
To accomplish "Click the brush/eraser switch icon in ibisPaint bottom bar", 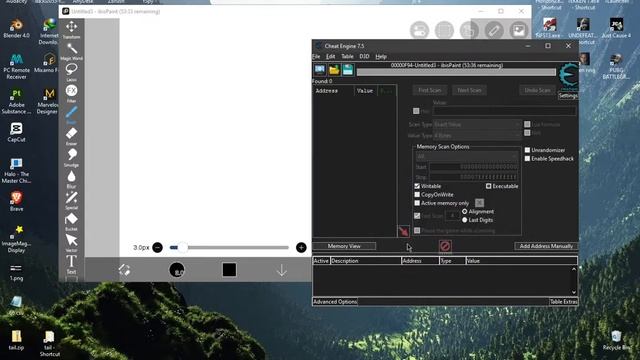I will pyautogui.click(x=124, y=270).
